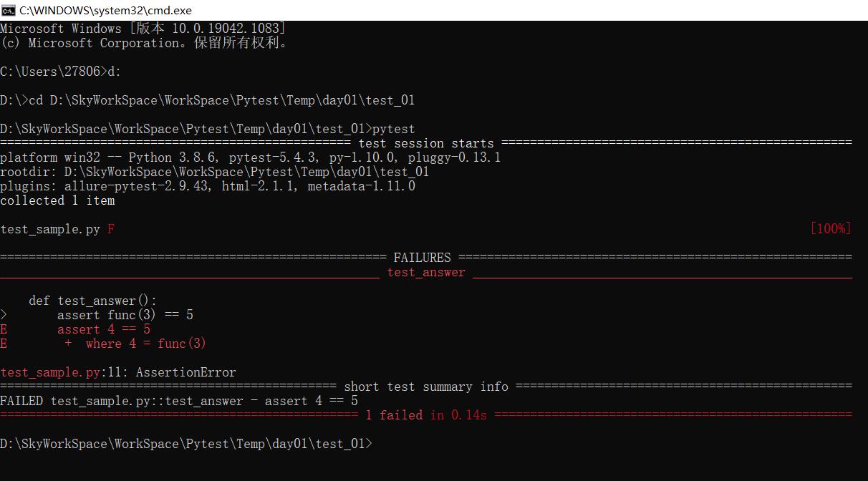Click the red test_answer heading
This screenshot has height=481, width=868.
[x=426, y=272]
